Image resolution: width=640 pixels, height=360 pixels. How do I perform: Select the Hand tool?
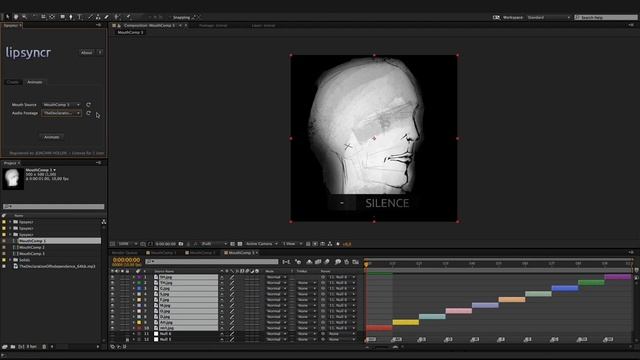coord(16,17)
